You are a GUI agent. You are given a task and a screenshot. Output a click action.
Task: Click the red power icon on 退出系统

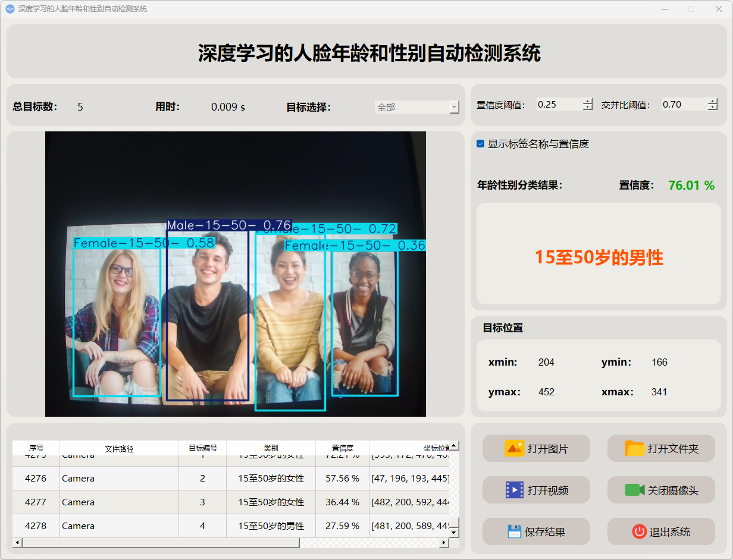click(x=639, y=531)
